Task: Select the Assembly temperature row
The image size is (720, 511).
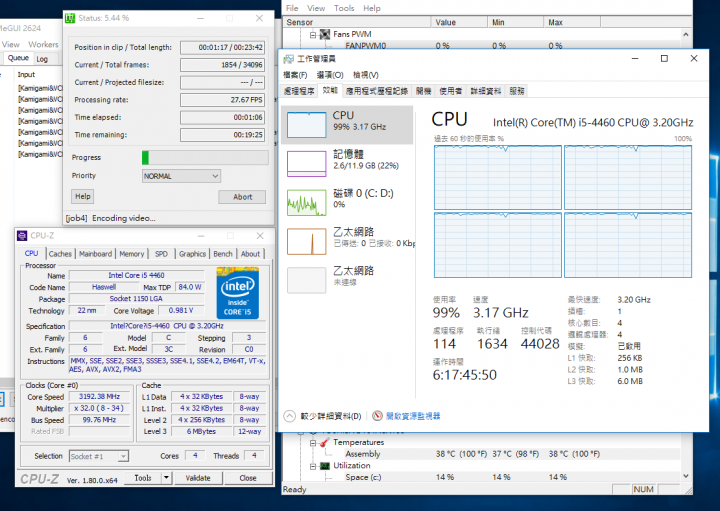Action: point(481,454)
